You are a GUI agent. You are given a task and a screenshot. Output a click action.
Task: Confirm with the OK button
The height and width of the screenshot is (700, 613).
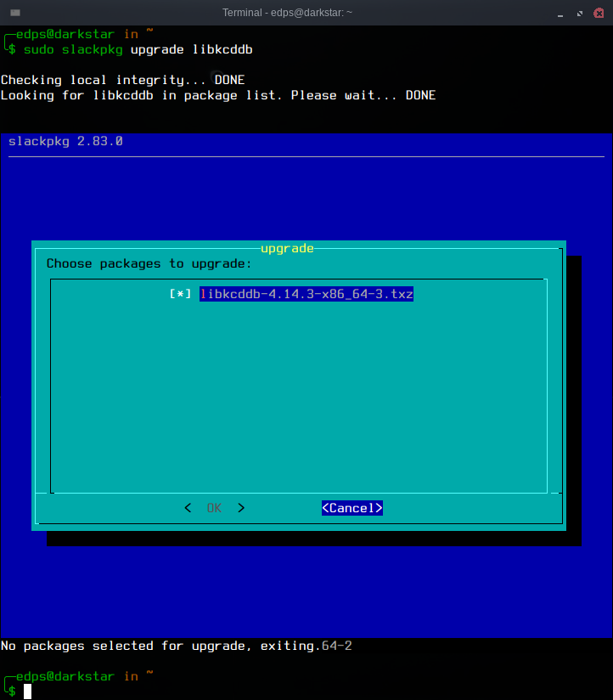pos(215,508)
